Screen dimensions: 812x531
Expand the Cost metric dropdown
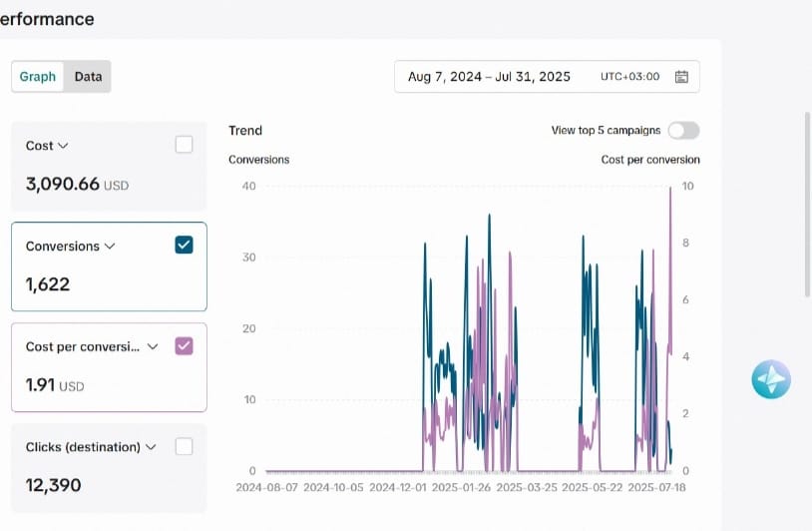point(64,146)
